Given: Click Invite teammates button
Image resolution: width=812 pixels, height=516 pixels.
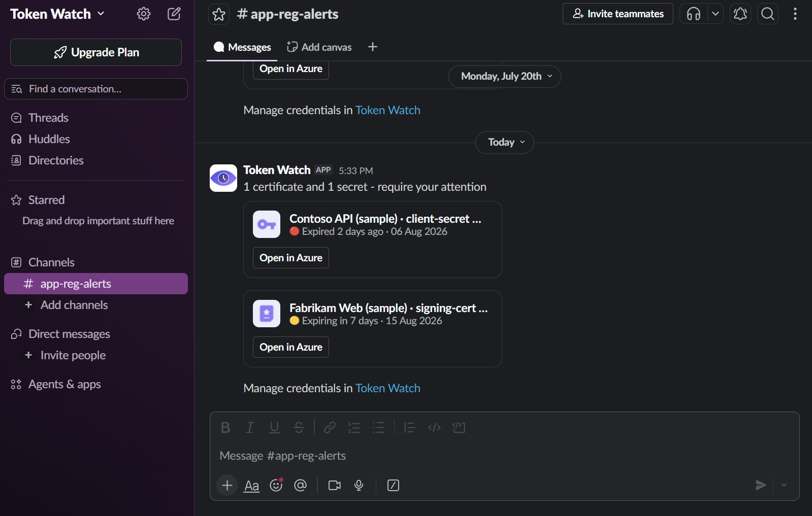Looking at the screenshot, I should click(x=618, y=14).
